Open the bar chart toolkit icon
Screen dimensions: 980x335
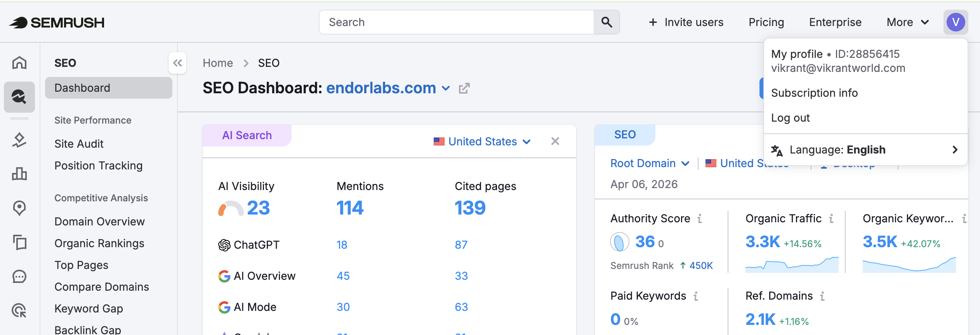(x=19, y=174)
